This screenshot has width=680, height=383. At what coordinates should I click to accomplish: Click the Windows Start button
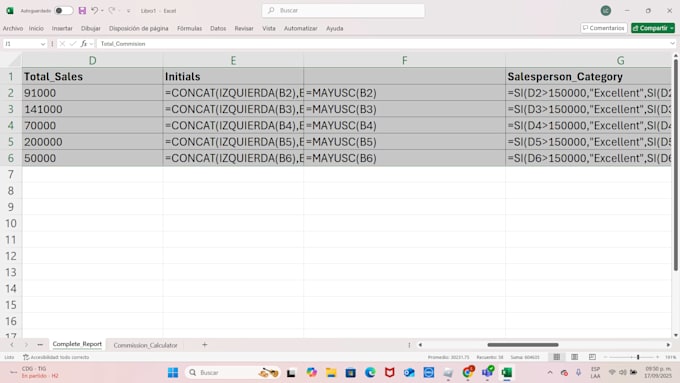coord(173,373)
